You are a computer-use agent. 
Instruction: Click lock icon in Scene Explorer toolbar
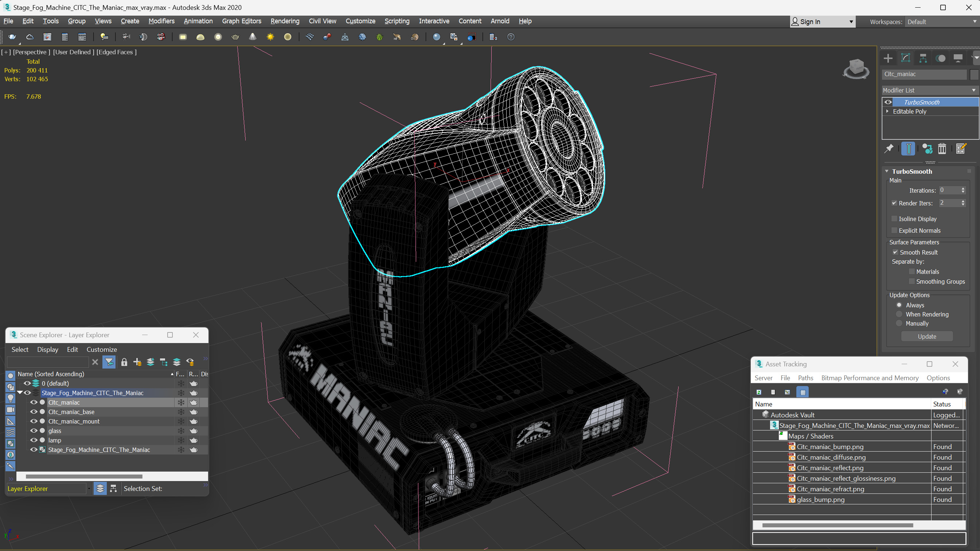(124, 362)
